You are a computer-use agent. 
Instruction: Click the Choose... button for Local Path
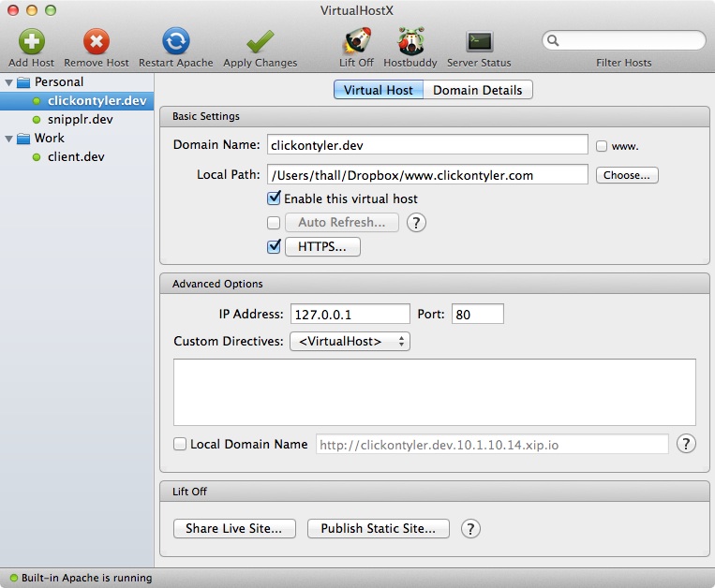(627, 175)
